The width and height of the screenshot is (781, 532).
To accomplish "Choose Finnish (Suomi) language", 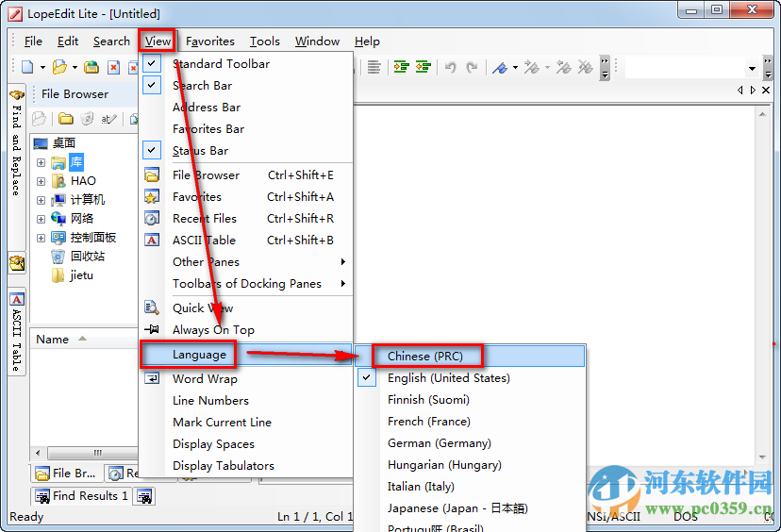I will coord(471,400).
